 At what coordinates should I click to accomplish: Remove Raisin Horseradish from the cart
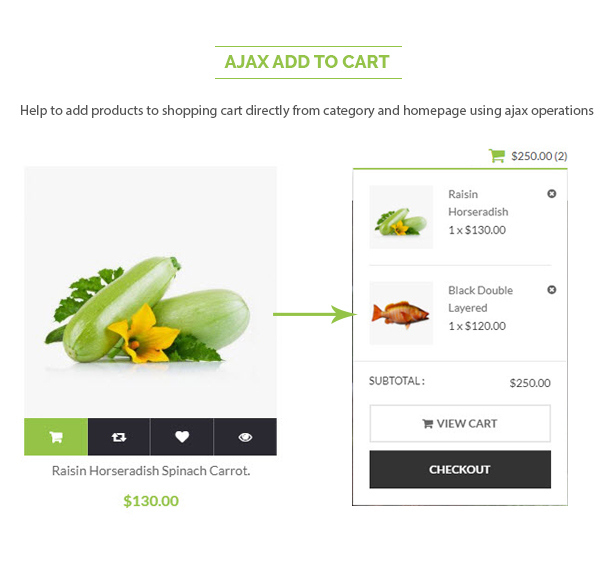pos(552,194)
